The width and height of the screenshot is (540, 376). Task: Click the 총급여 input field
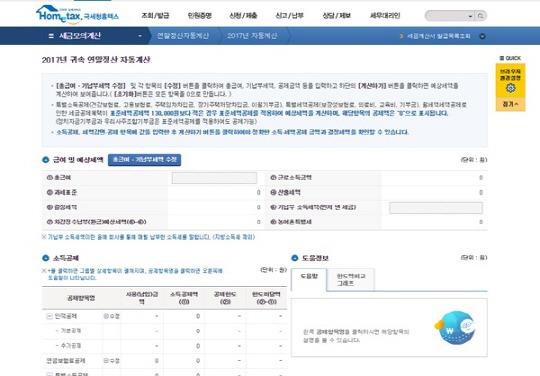click(x=214, y=178)
